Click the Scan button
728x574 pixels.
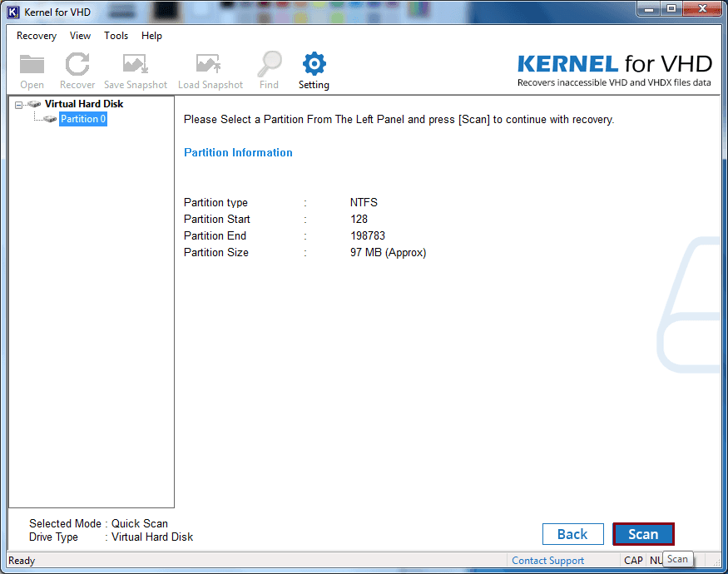coord(643,534)
